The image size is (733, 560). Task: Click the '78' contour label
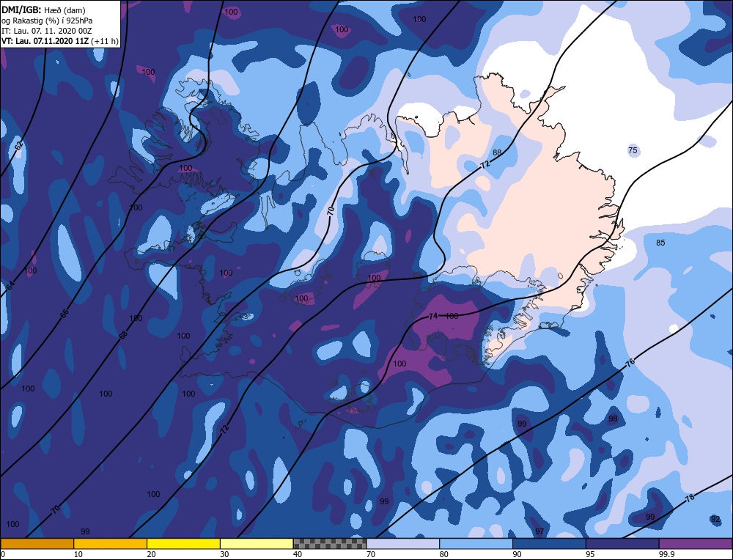(690, 498)
